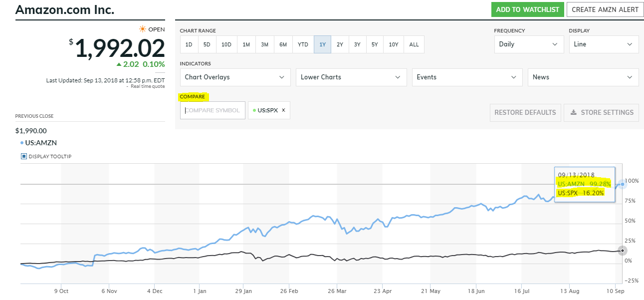Select the 10Y chart range
Image resolution: width=644 pixels, height=300 pixels.
(x=394, y=44)
